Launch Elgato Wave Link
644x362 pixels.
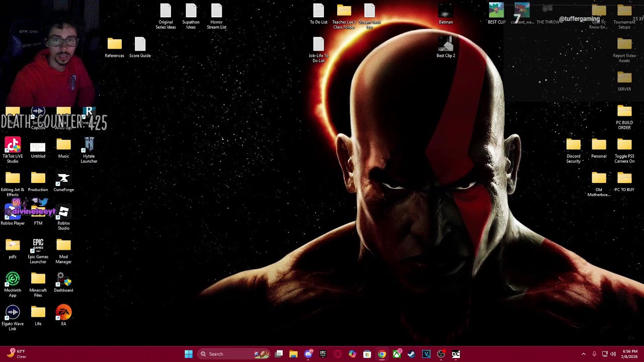click(x=13, y=318)
